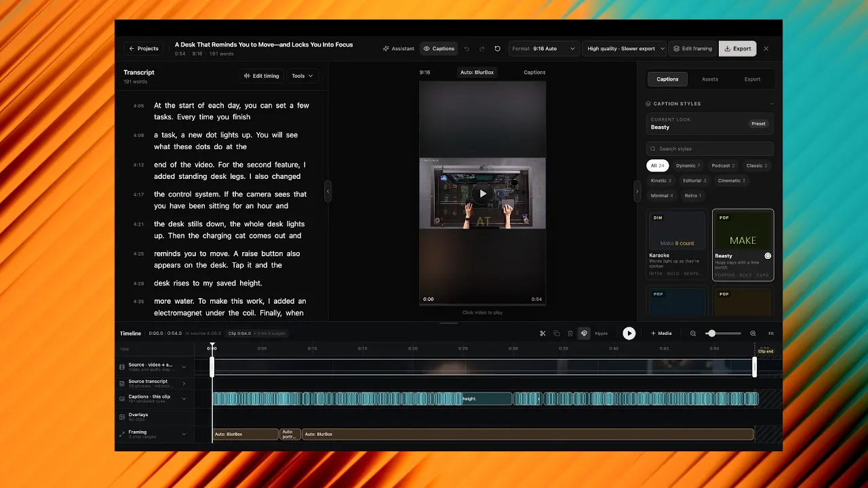Switch to the Assets tab
This screenshot has height=488, width=868.
(x=710, y=79)
